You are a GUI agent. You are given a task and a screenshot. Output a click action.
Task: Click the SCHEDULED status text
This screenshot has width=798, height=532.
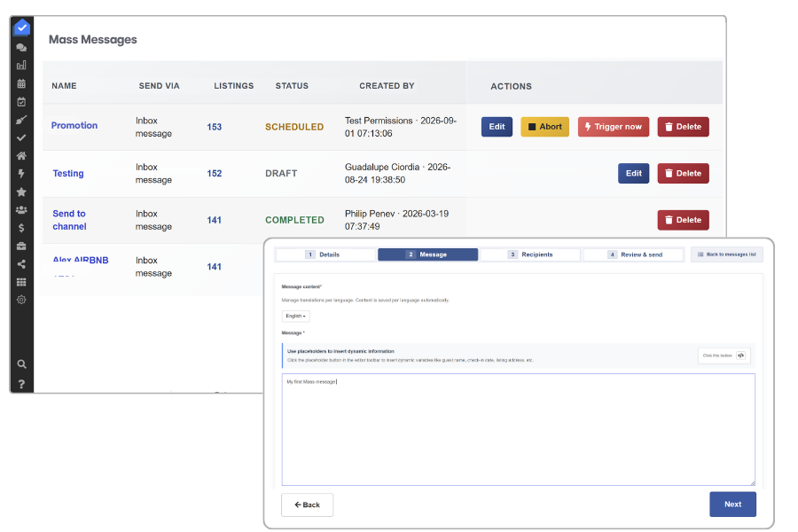pyautogui.click(x=294, y=127)
